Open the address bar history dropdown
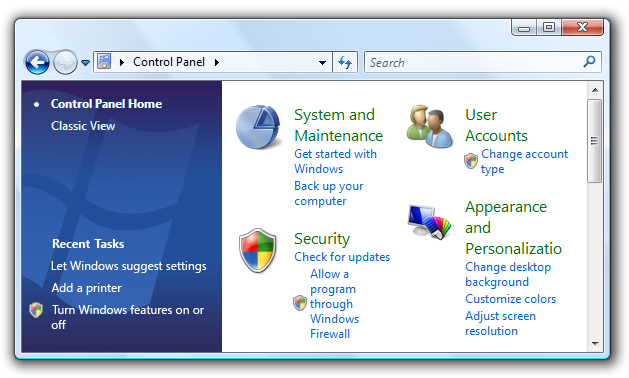The image size is (629, 378). click(x=322, y=63)
